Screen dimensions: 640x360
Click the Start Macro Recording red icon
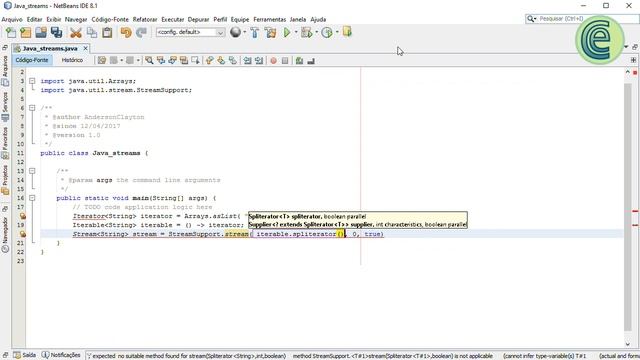[x=273, y=60]
